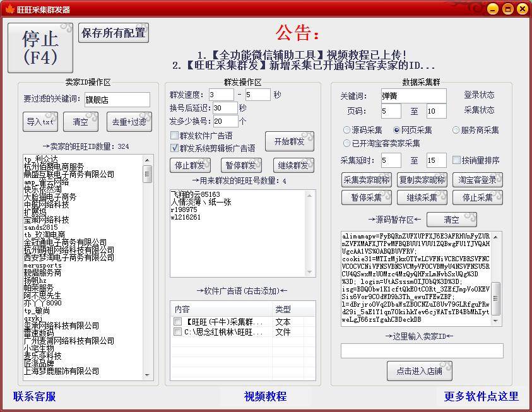Select seller ID merusports in the list
Image resolution: width=532 pixels, height=412 pixels.
coord(43,265)
